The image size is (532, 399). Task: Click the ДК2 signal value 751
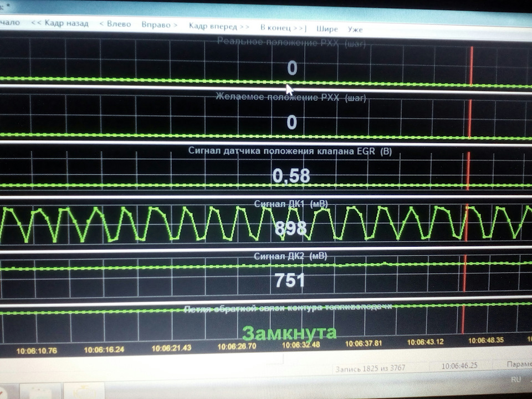(289, 280)
